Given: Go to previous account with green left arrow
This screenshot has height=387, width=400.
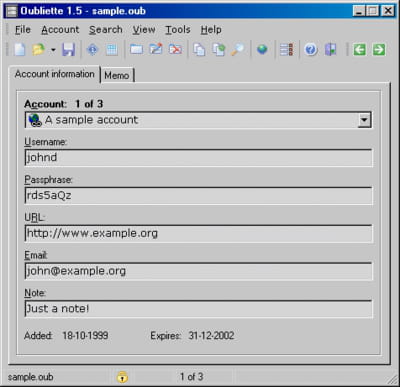Looking at the screenshot, I should [359, 50].
